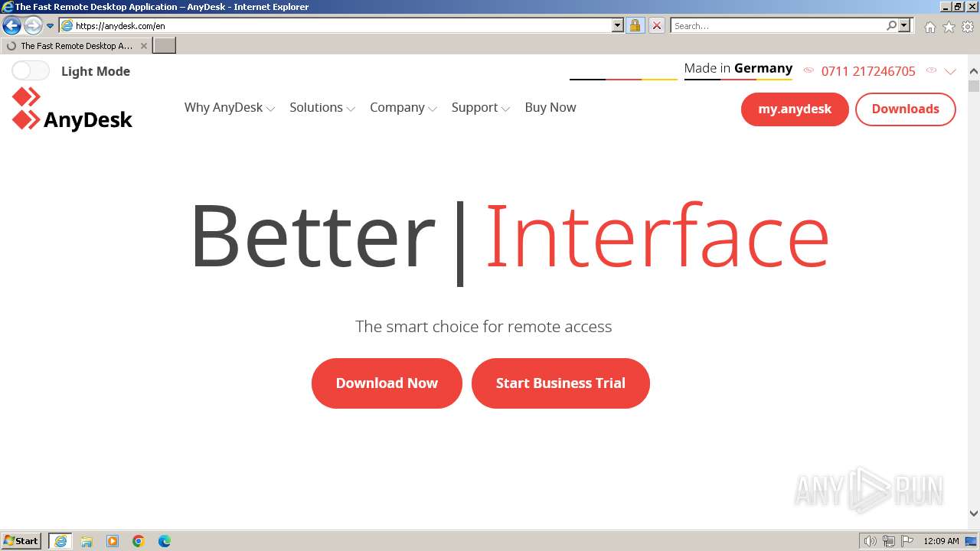Screen dimensions: 980x551
Task: Click language globe icon next to chevron
Action: pyautogui.click(x=931, y=70)
